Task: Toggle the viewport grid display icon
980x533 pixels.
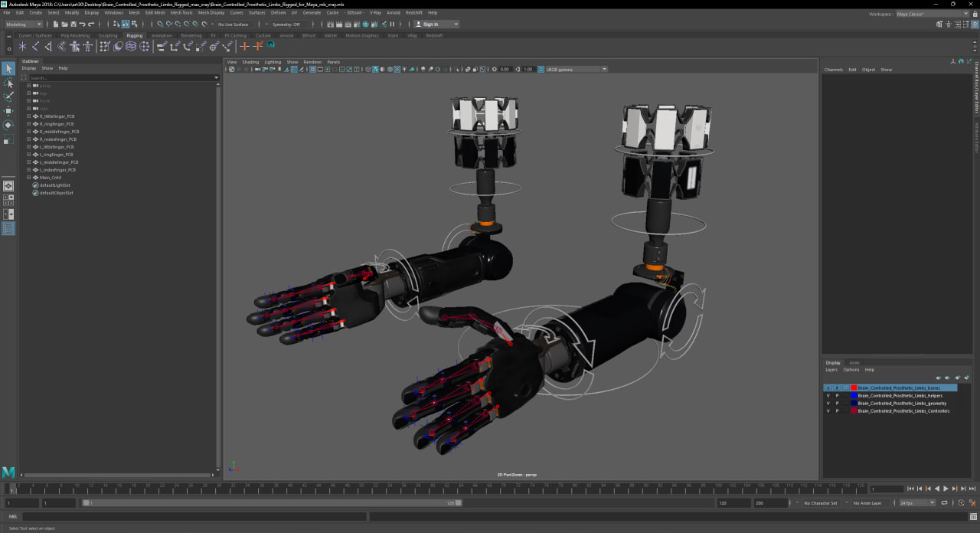Action: coord(312,70)
